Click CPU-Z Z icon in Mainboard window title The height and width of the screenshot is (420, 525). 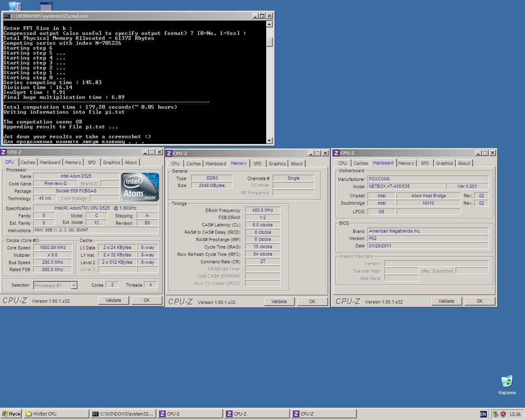pos(336,153)
